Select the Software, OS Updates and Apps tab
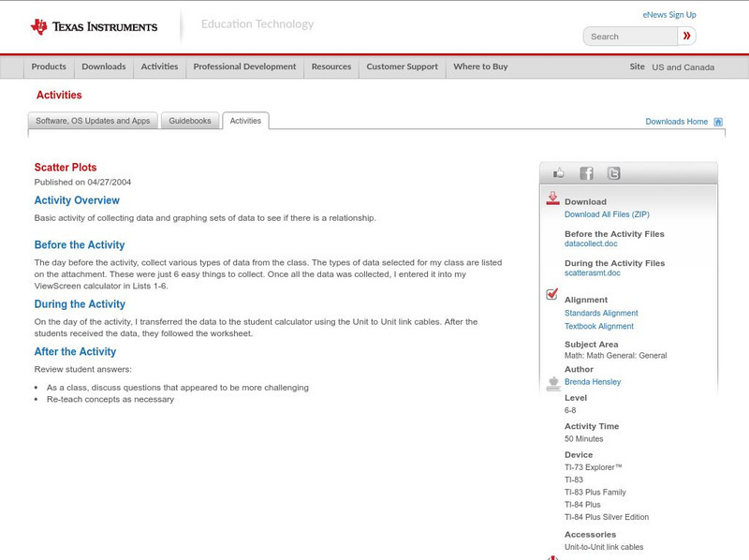This screenshot has height=560, width=749. pos(93,121)
